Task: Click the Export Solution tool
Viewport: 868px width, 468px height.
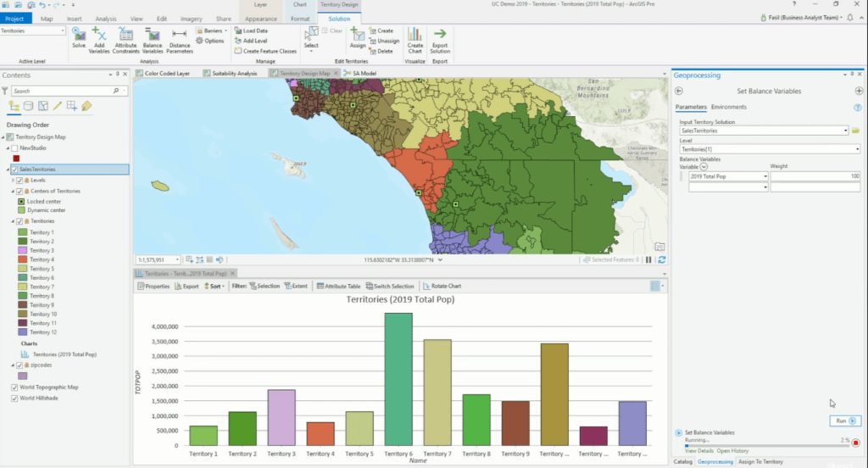Action: [440, 41]
